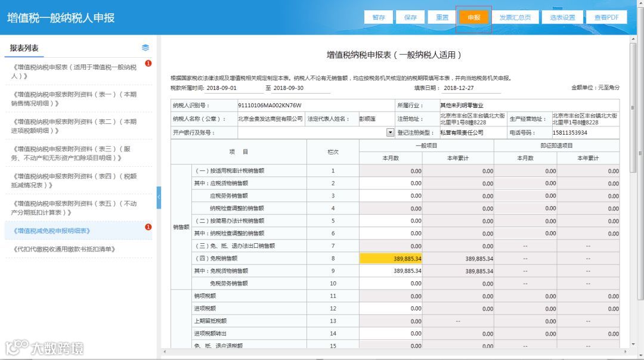The image size is (644, 360).
Task: Click red badge on 增值税减免税申报明细表
Action: (148, 227)
